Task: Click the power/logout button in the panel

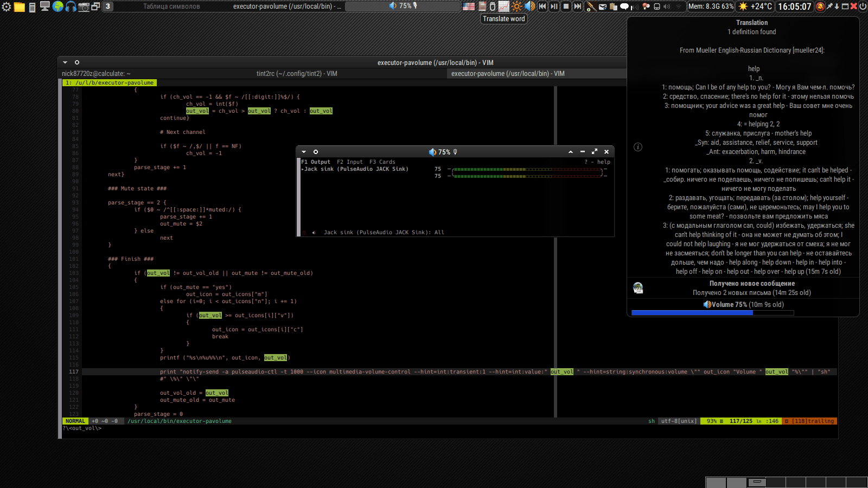Action: tap(863, 7)
